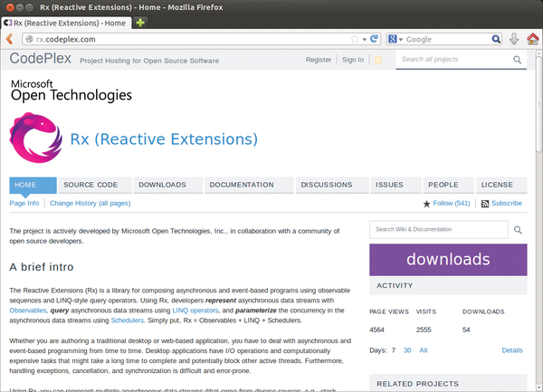This screenshot has height=392, width=543.
Task: Click the pink Rx eel logo
Action: click(35, 138)
